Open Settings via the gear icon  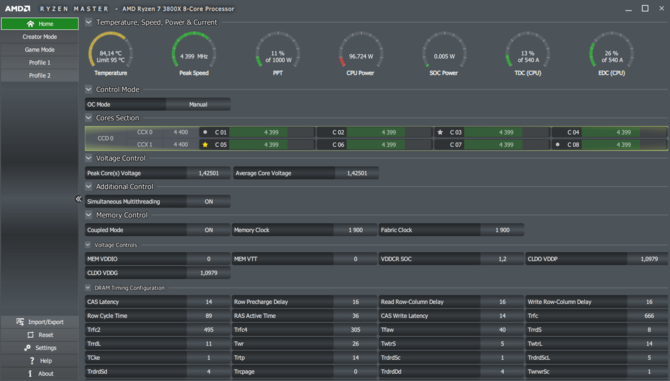(x=27, y=348)
